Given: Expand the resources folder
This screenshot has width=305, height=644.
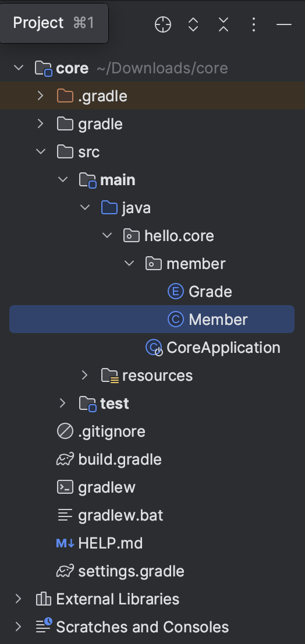Looking at the screenshot, I should (x=84, y=375).
